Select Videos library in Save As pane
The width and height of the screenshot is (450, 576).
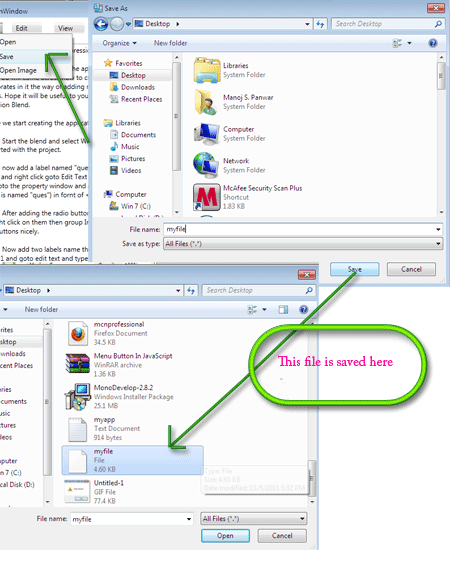(x=126, y=170)
